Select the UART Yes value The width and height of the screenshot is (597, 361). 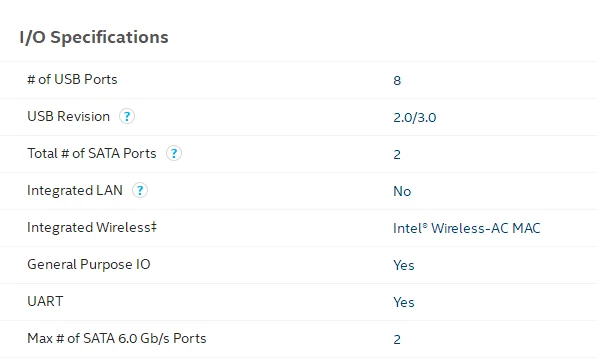click(x=404, y=302)
